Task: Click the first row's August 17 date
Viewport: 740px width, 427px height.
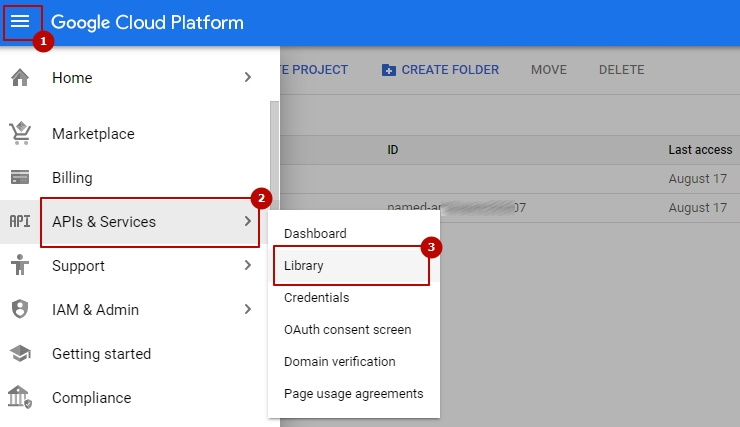Action: tap(698, 179)
